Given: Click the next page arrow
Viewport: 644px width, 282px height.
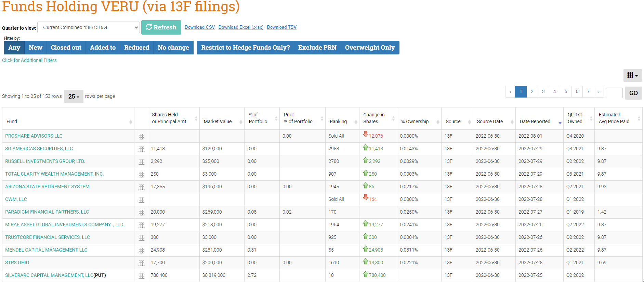Looking at the screenshot, I should click(x=599, y=91).
